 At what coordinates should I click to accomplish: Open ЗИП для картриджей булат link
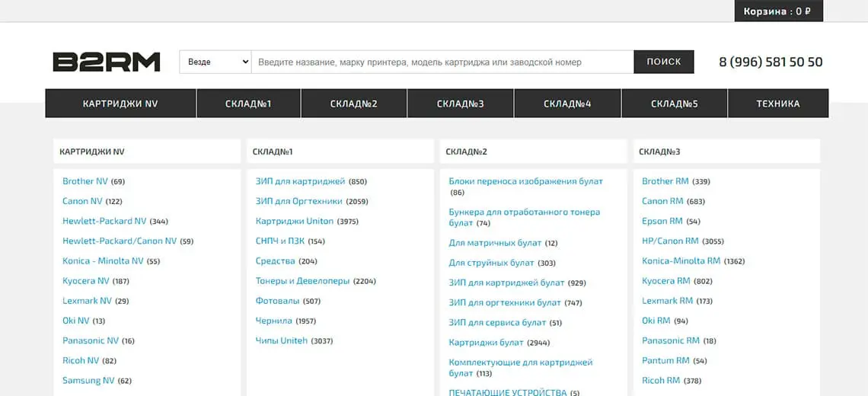click(x=506, y=283)
